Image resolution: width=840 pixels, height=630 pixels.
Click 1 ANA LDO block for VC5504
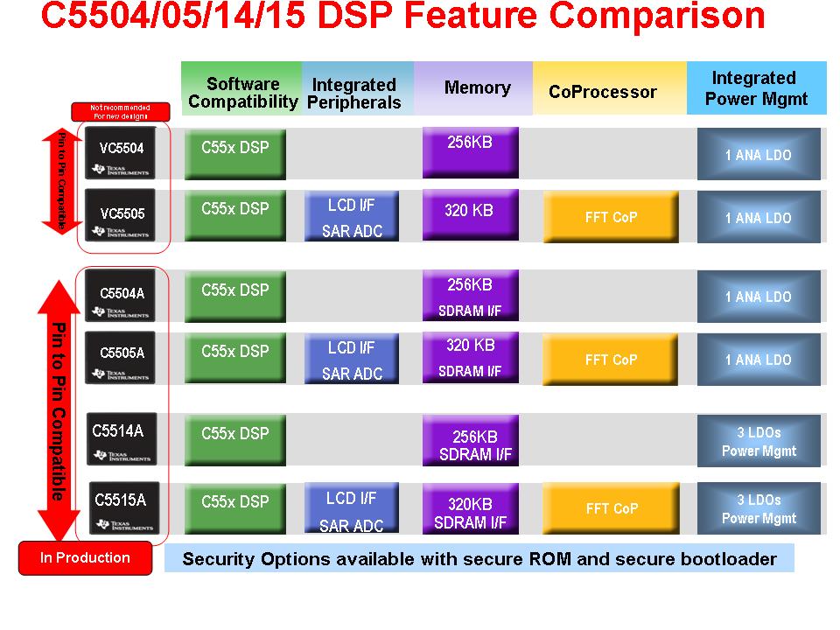tap(759, 154)
